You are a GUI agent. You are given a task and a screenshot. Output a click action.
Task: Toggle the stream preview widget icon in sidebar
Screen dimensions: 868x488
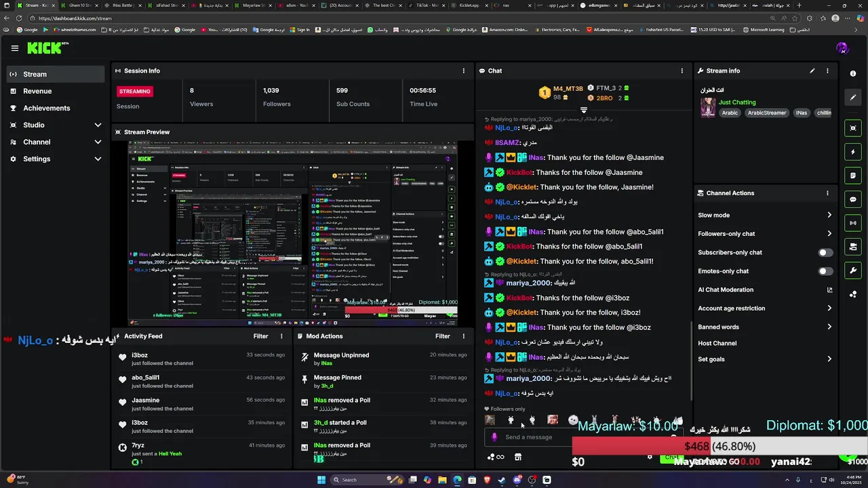pyautogui.click(x=853, y=128)
